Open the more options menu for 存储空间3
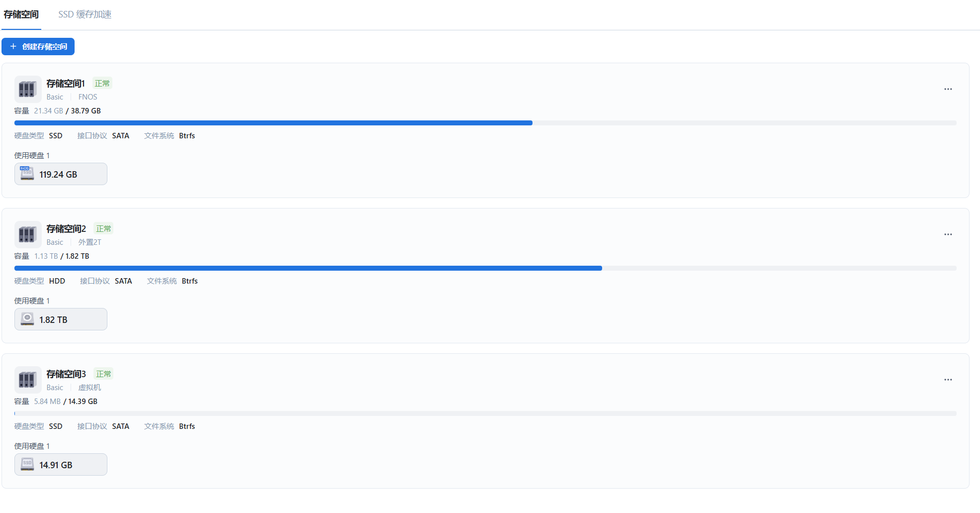Viewport: 980px width, 513px height. (948, 380)
